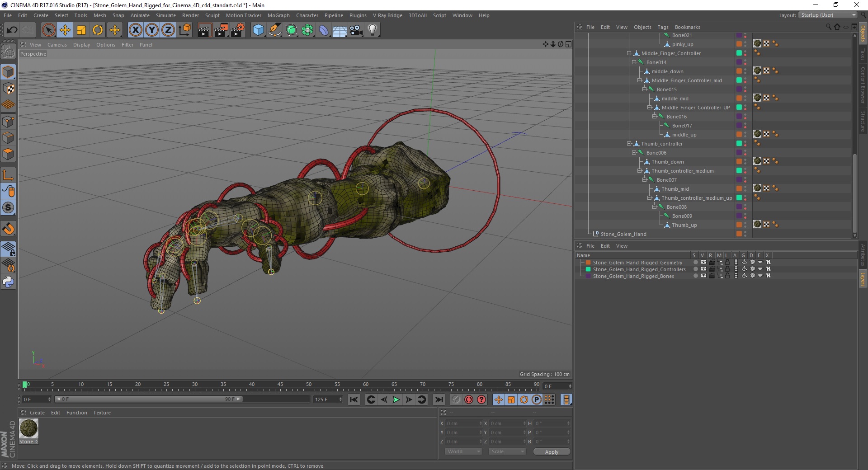Viewport: 868px width, 470px height.
Task: Switch to Model mode icon
Action: click(x=8, y=72)
